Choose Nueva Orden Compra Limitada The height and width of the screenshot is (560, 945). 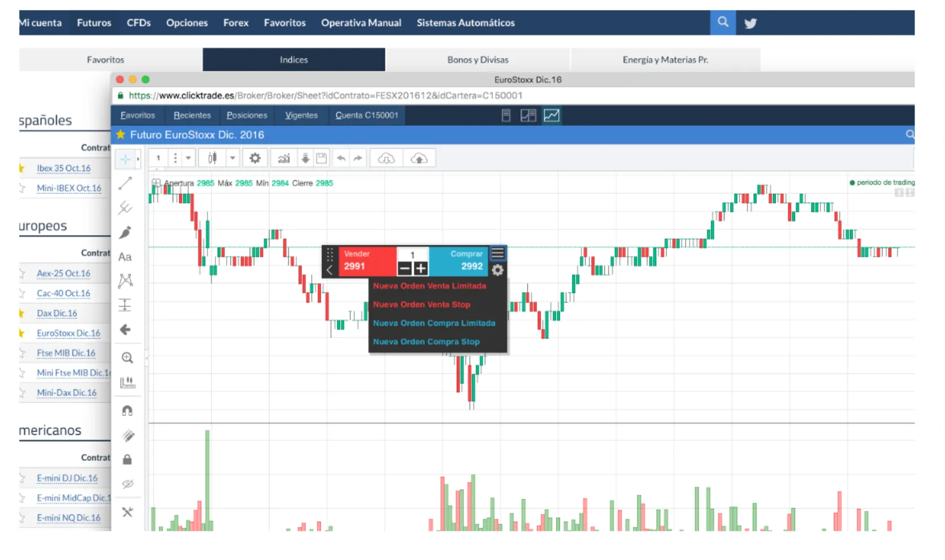[434, 323]
